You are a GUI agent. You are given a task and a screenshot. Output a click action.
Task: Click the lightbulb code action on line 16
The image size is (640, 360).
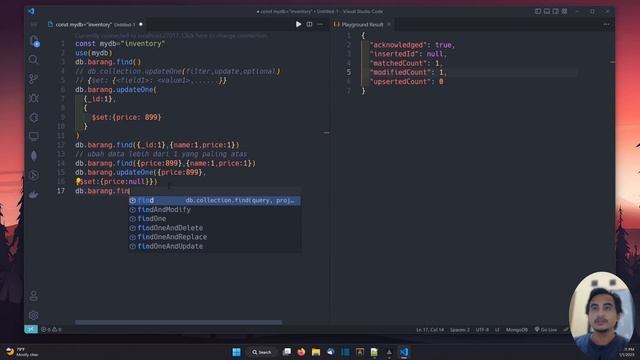click(78, 181)
